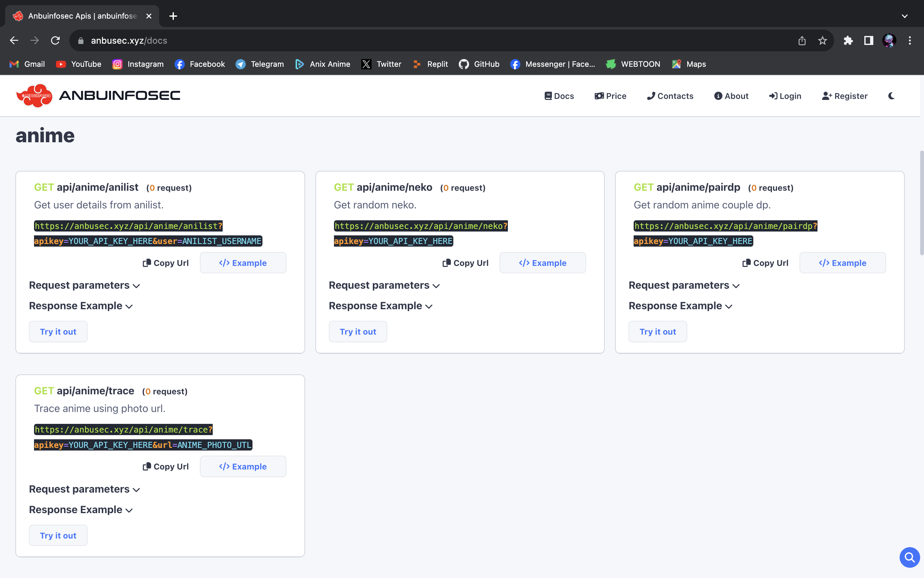
Task: Expand Request parameters for neko
Action: click(x=384, y=285)
